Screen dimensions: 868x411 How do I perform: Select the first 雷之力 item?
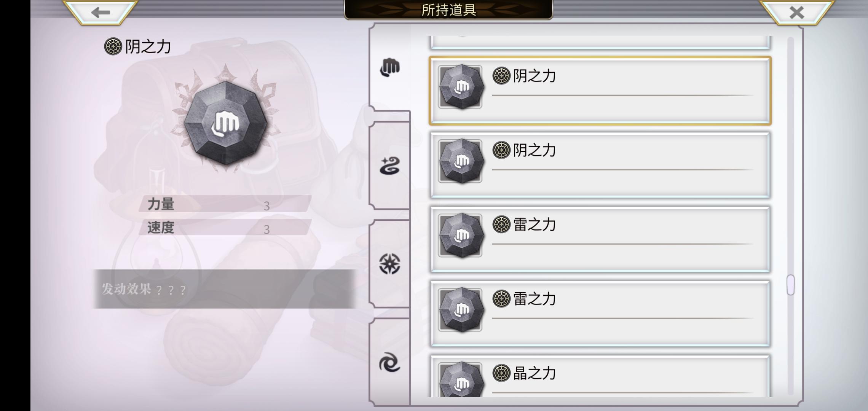pos(600,239)
